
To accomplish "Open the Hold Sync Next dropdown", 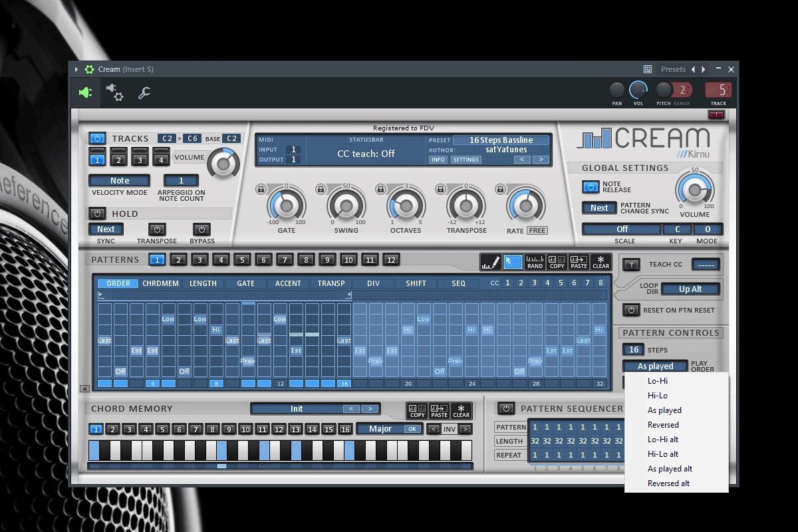I will (106, 229).
